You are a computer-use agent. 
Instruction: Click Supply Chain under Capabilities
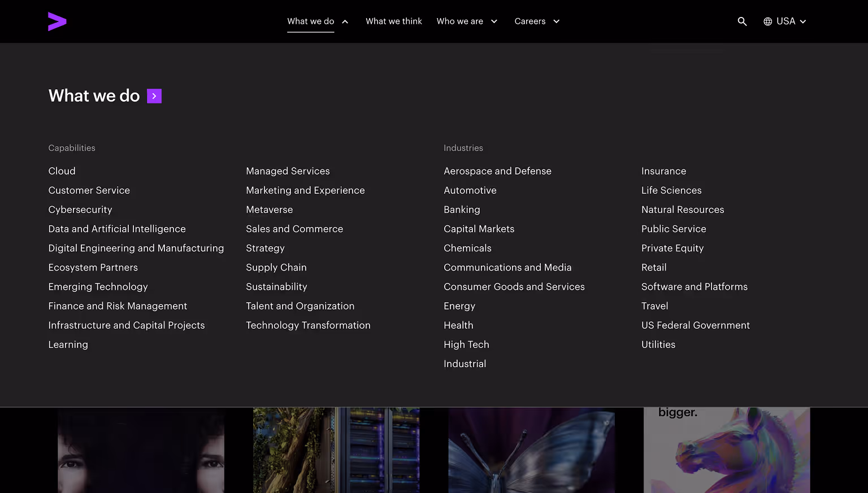pos(276,267)
